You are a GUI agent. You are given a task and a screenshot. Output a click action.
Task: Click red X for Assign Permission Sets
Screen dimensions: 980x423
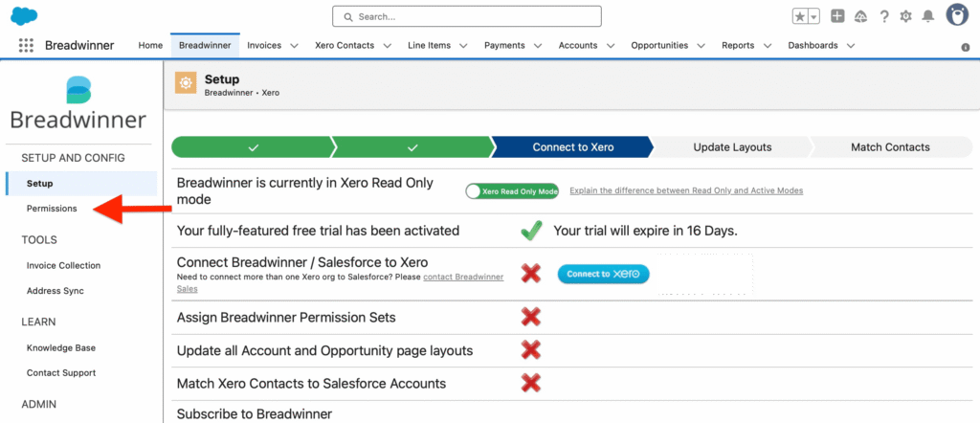tap(530, 317)
